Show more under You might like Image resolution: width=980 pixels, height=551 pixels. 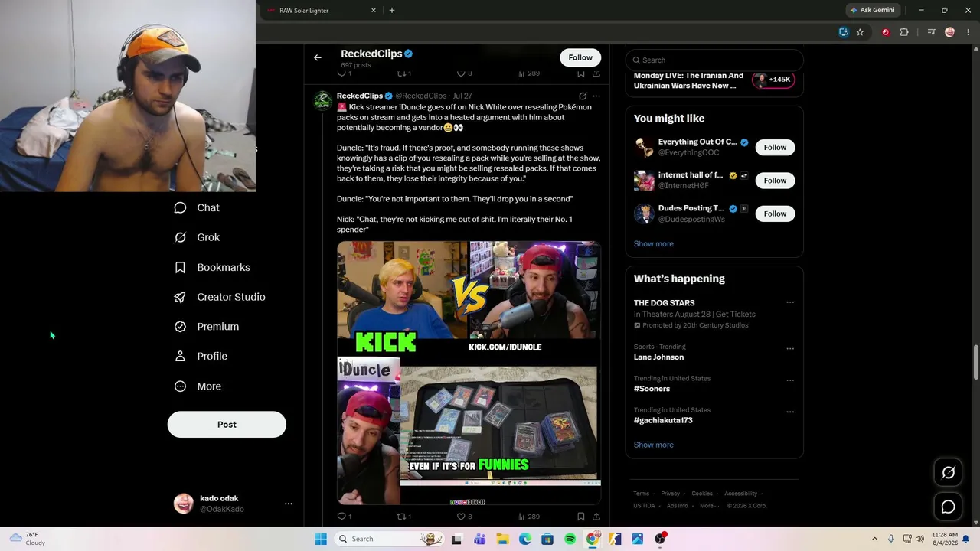coord(654,244)
